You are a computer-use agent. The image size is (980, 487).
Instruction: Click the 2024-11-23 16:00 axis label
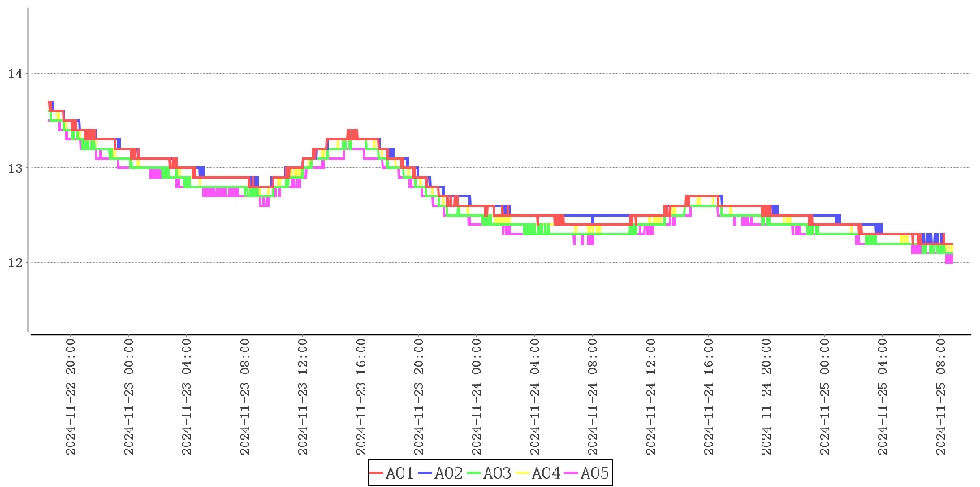[360, 397]
